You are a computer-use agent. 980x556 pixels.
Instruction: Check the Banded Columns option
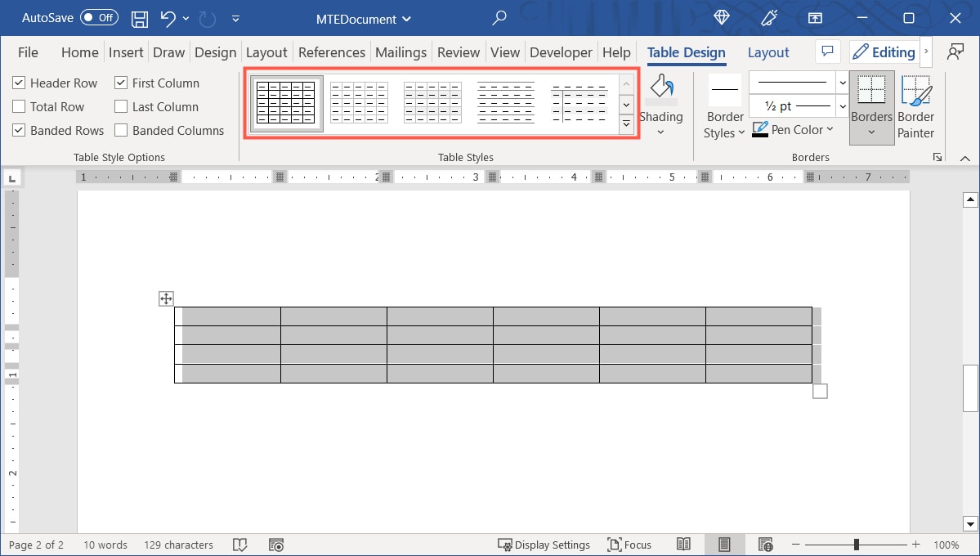point(119,130)
